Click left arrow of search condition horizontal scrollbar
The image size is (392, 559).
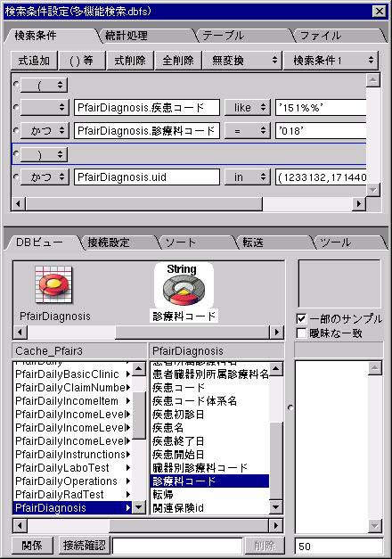[x=18, y=204]
